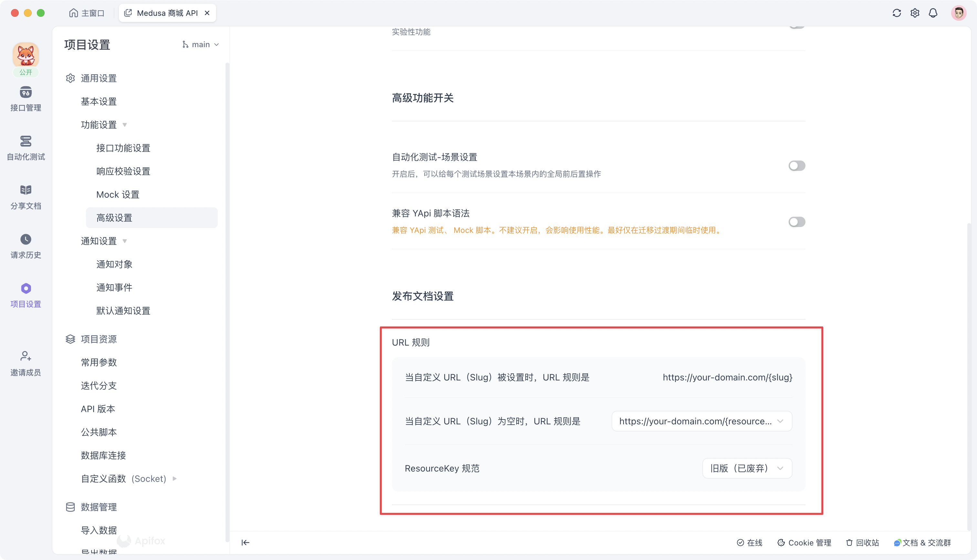This screenshot has height=560, width=977.
Task: Select 当自定义URL为空时 URL规则 dropdown
Action: pos(700,421)
